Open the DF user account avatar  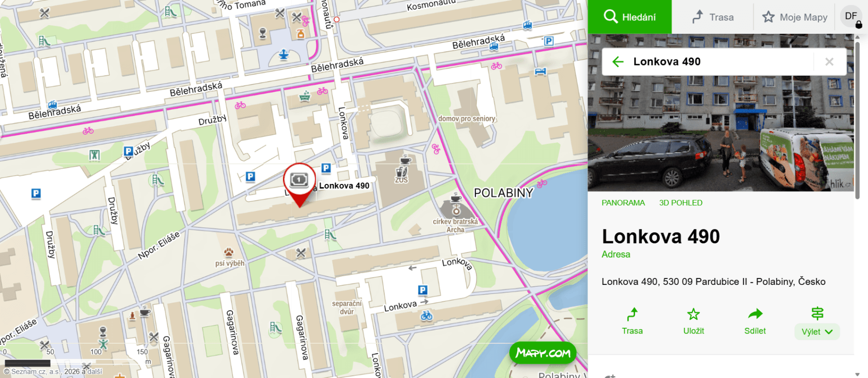[851, 16]
